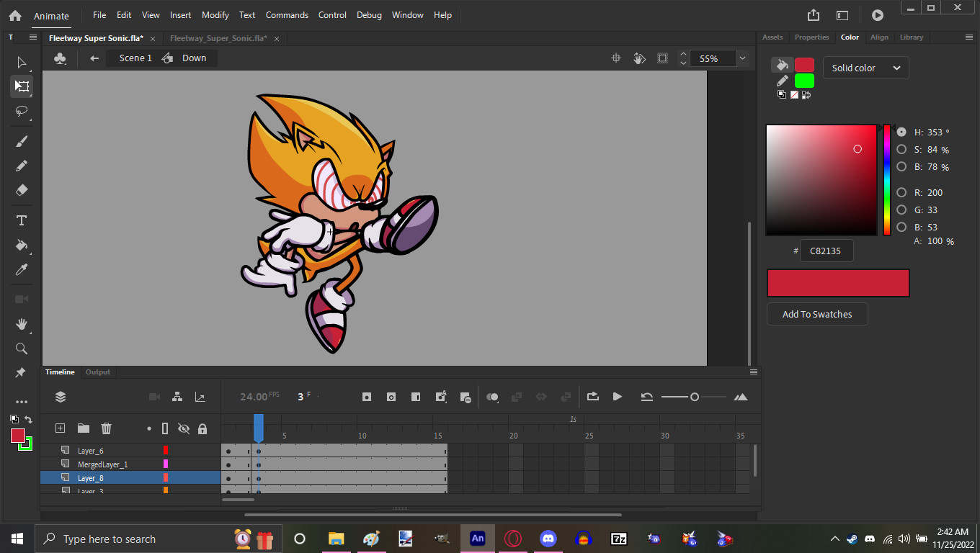The width and height of the screenshot is (980, 553).
Task: Click the fill color red swatch
Action: pos(804,65)
